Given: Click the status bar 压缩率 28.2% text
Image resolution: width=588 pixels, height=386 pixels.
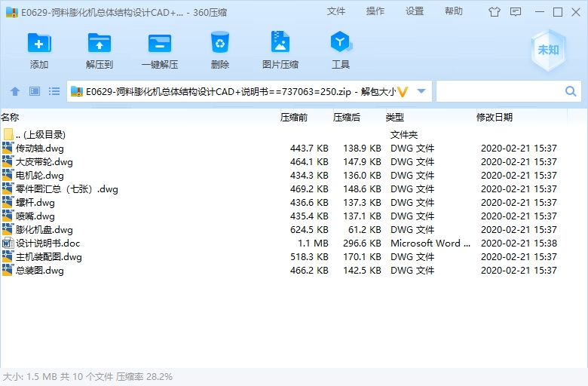Looking at the screenshot, I should click(144, 377).
